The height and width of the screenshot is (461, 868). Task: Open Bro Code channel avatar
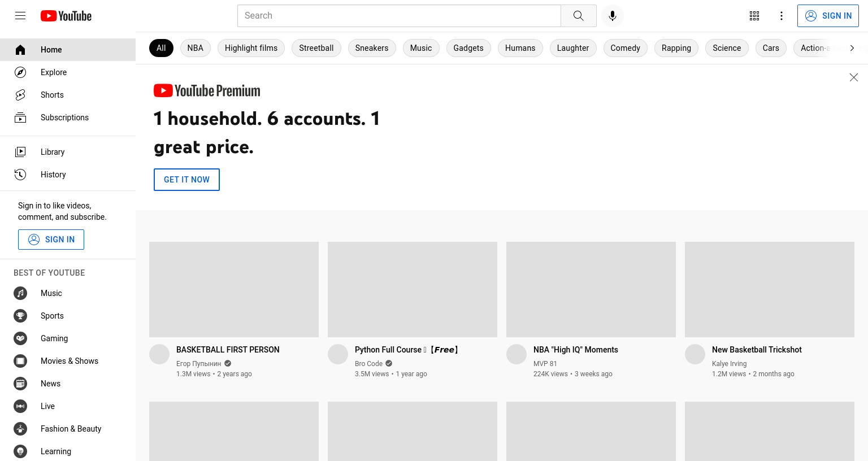pos(338,354)
